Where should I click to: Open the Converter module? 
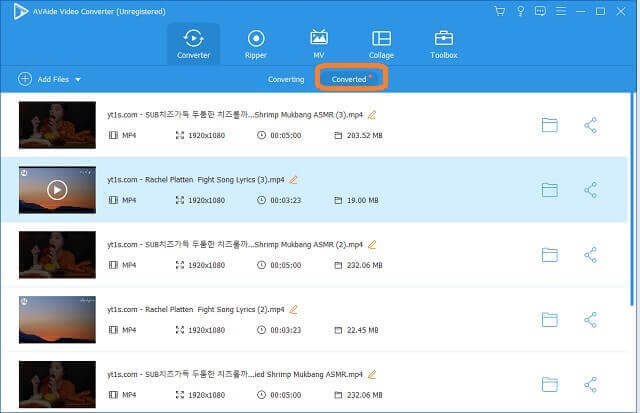(x=193, y=44)
